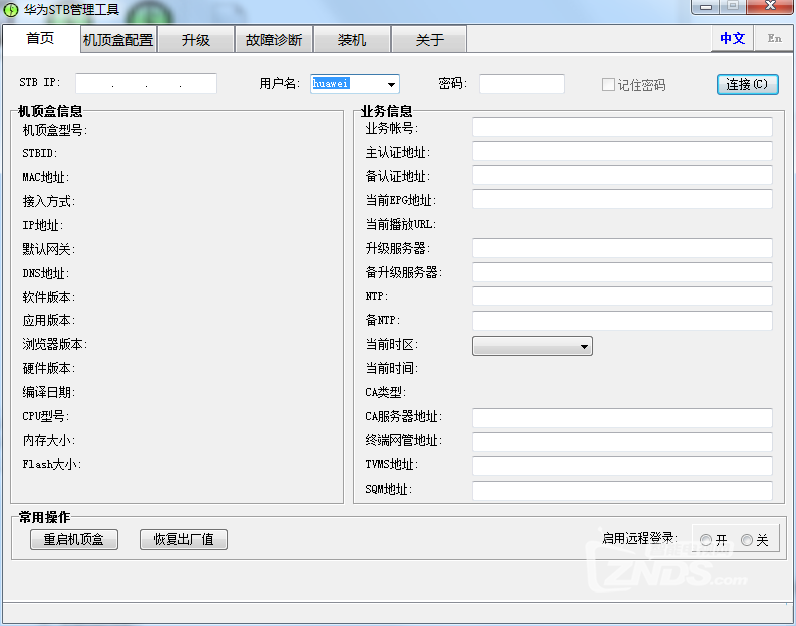Viewport: 796px width, 626px height.
Task: Click the 升级服务器 input field
Action: 622,247
